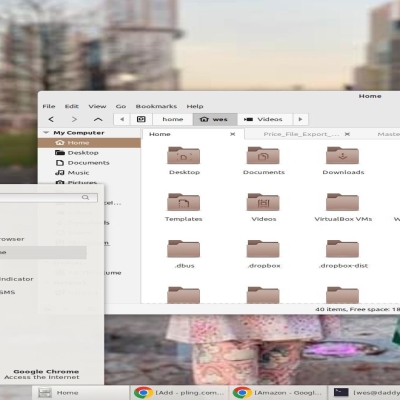The image size is (400, 400).
Task: Open the Help menu
Action: (195, 106)
